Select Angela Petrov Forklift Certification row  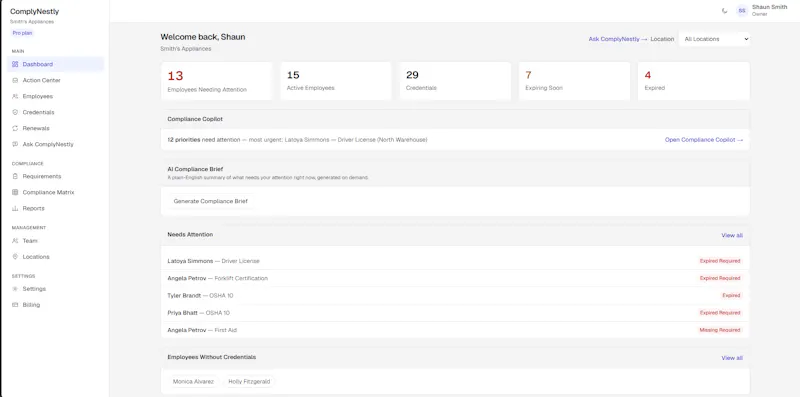(455, 278)
